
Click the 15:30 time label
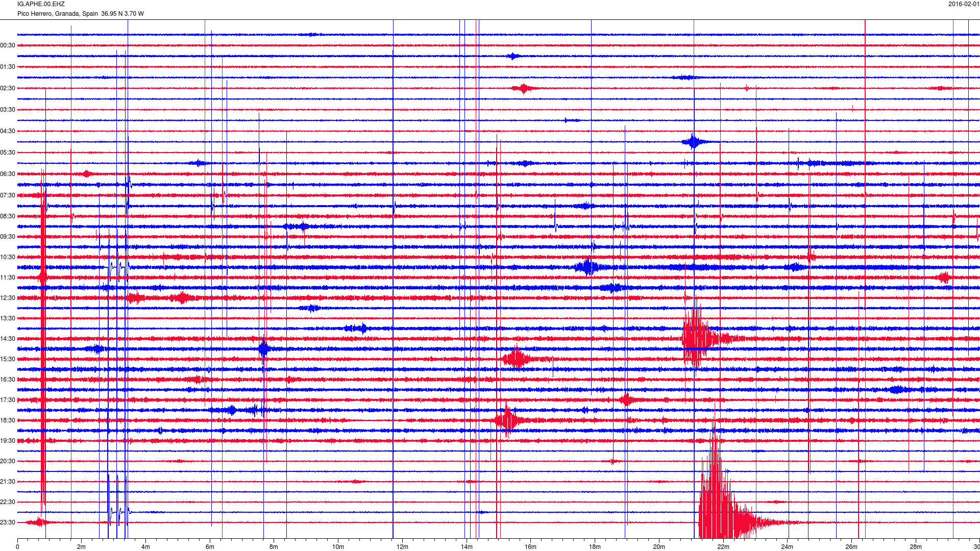pos(8,359)
